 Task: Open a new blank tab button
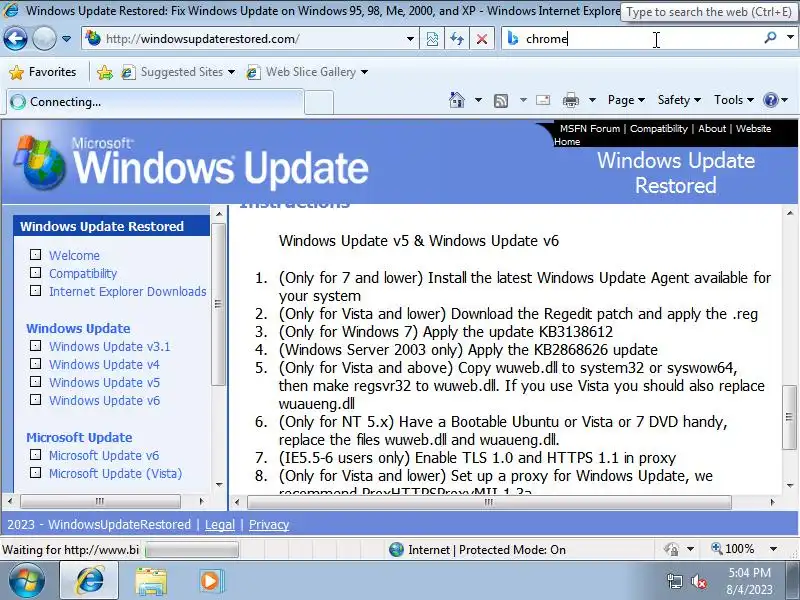coord(319,103)
